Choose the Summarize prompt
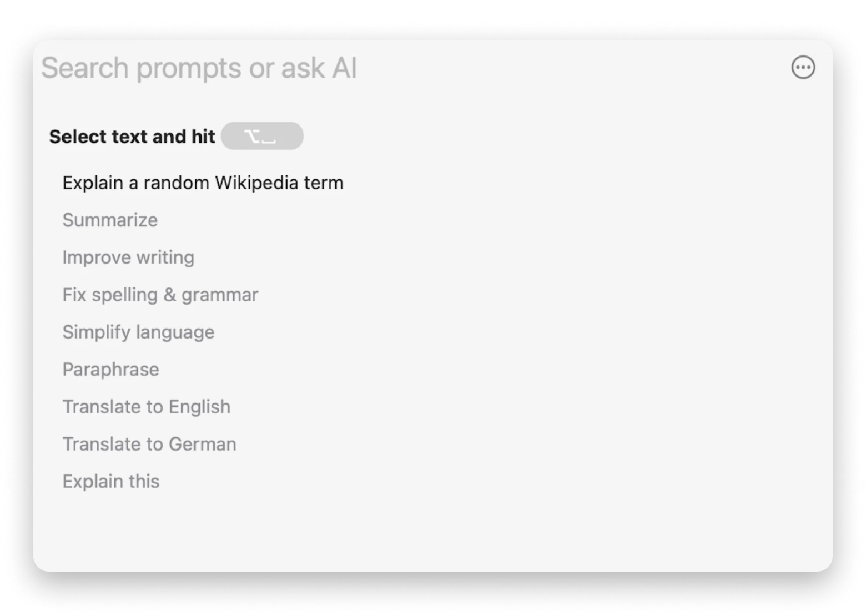 tap(110, 220)
